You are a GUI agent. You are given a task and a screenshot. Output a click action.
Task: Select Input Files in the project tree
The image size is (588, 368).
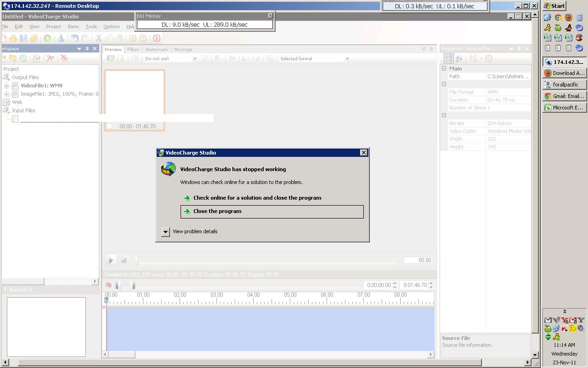[23, 110]
